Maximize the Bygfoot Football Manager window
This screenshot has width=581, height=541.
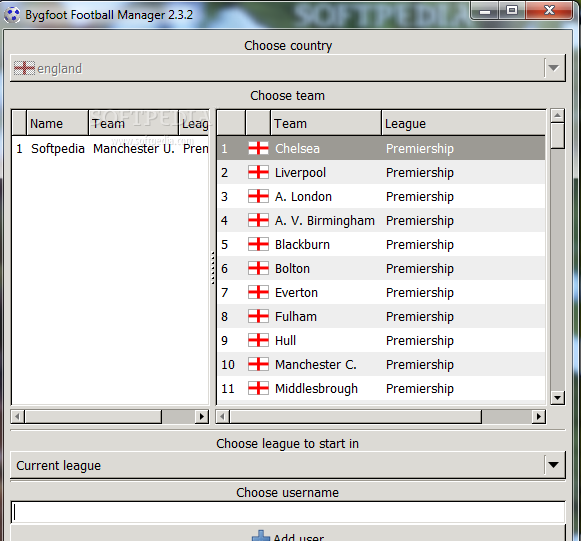(x=512, y=11)
